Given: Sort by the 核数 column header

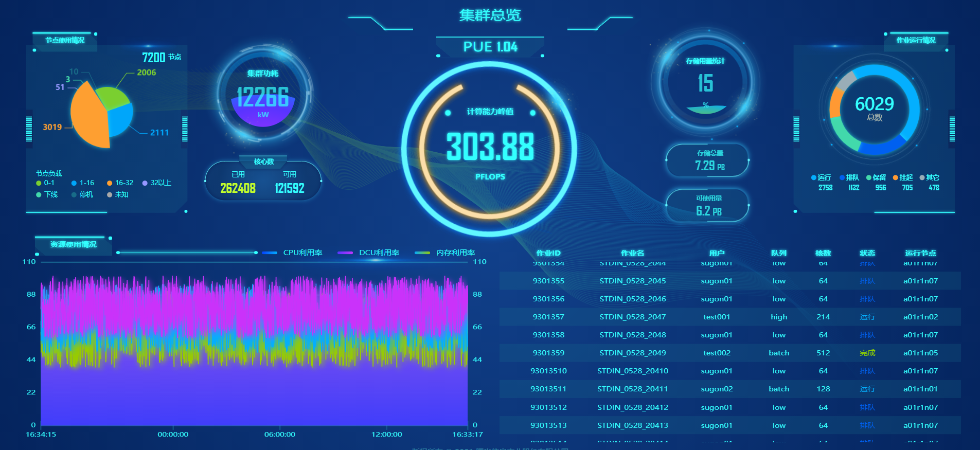Looking at the screenshot, I should click(x=823, y=253).
